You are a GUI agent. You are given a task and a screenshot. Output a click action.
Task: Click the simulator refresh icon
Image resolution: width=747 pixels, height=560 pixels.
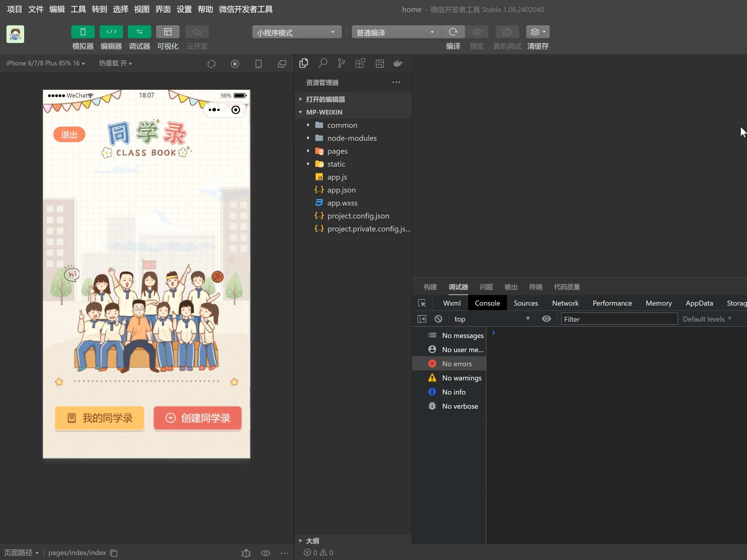click(x=211, y=64)
